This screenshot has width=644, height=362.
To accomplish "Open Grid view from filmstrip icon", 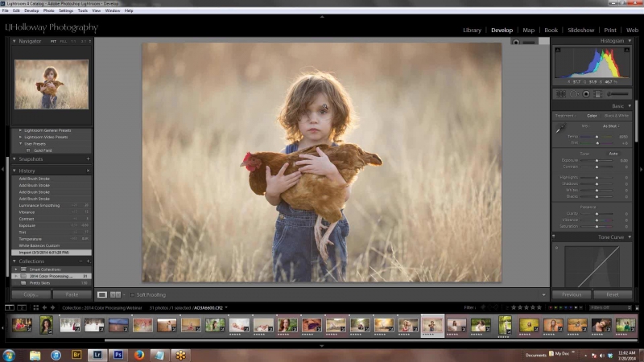I will click(35, 307).
